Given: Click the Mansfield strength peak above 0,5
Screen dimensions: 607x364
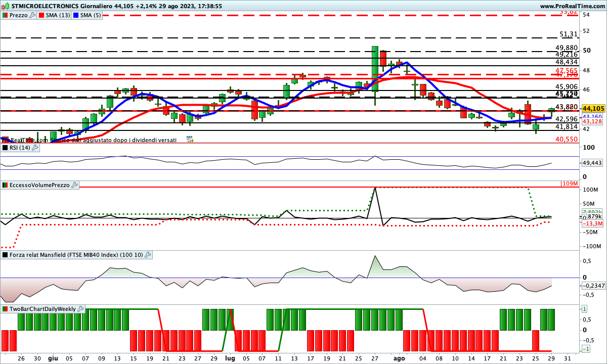Looking at the screenshot, I should (x=375, y=256).
